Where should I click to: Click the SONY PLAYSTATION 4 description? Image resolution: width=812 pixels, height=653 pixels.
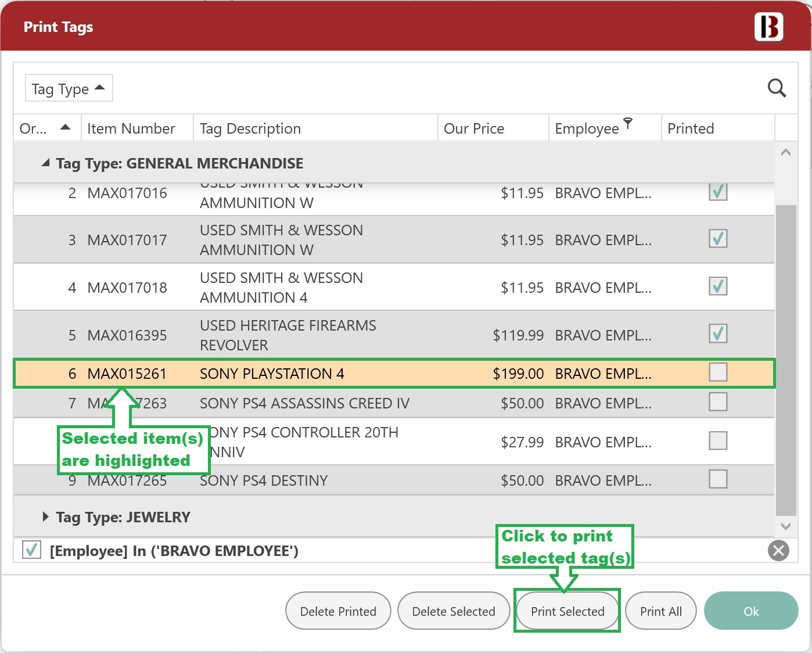tap(272, 374)
